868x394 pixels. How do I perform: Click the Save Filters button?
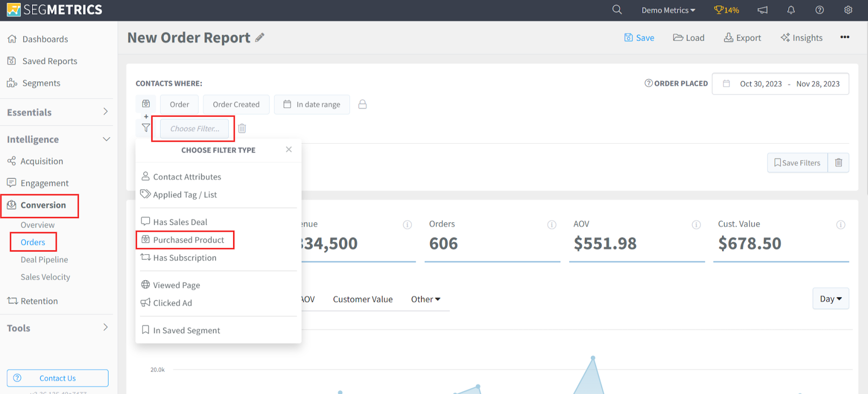(x=797, y=163)
